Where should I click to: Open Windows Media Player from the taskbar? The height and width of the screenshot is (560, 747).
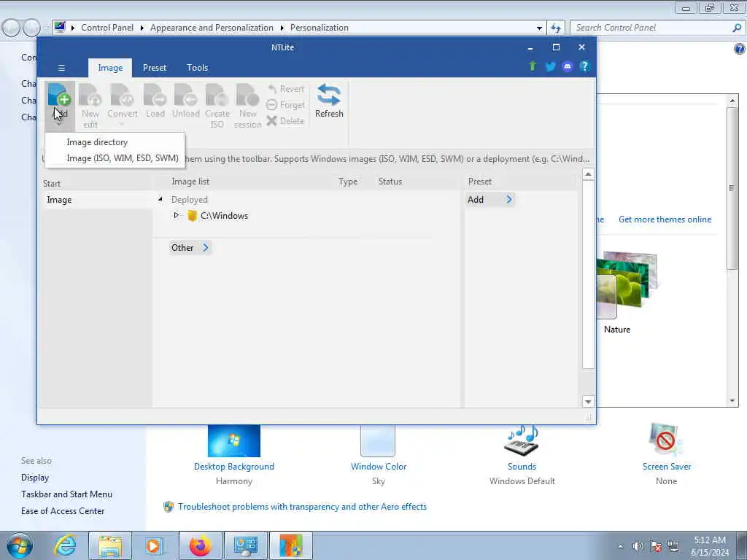click(x=155, y=545)
